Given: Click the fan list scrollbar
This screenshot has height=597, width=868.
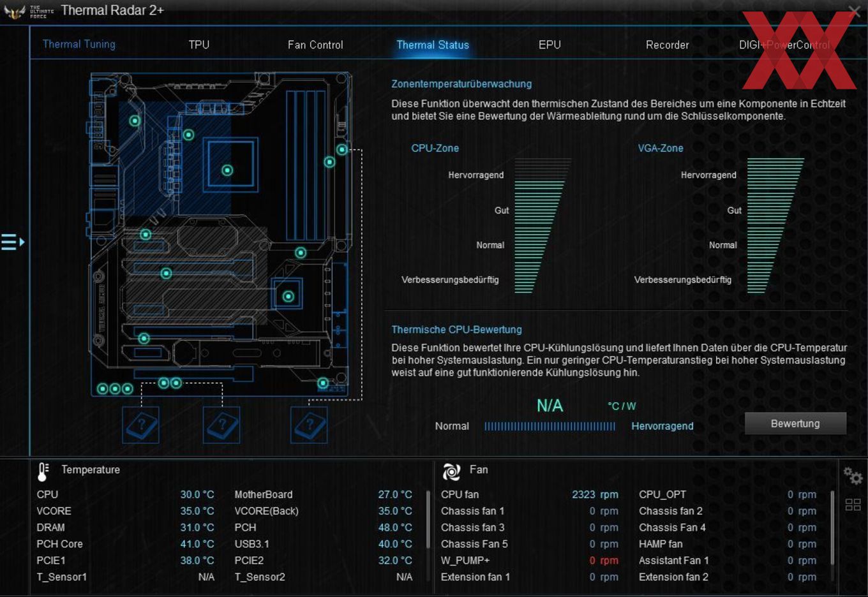Looking at the screenshot, I should coord(832,527).
